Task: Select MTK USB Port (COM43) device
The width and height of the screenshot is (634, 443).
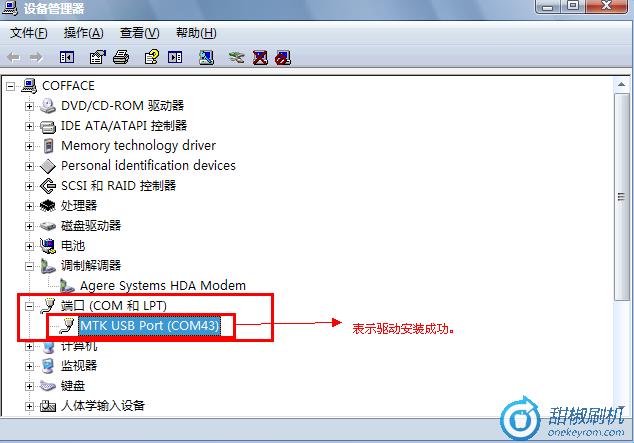Action: [150, 325]
